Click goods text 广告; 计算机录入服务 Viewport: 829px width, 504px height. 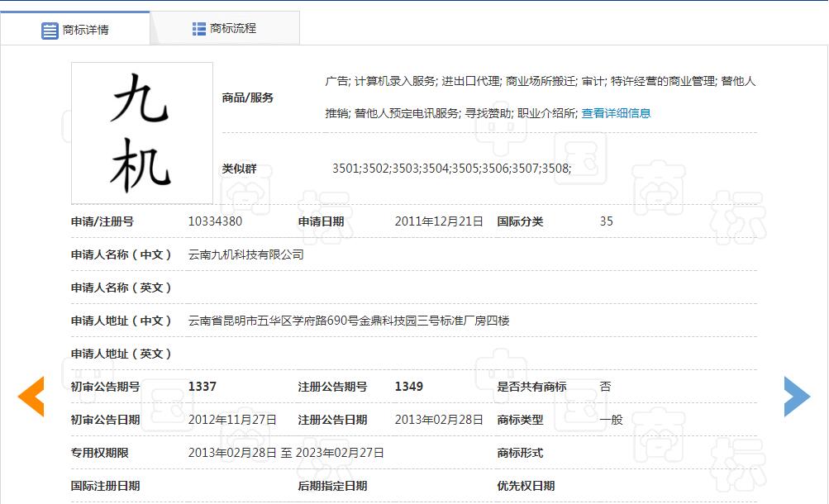tap(380, 81)
